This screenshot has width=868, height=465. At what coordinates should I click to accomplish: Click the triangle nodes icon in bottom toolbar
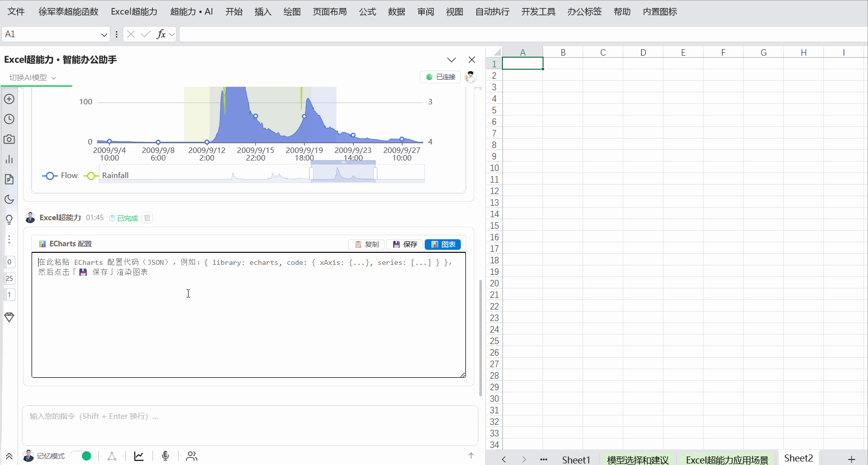tap(112, 456)
